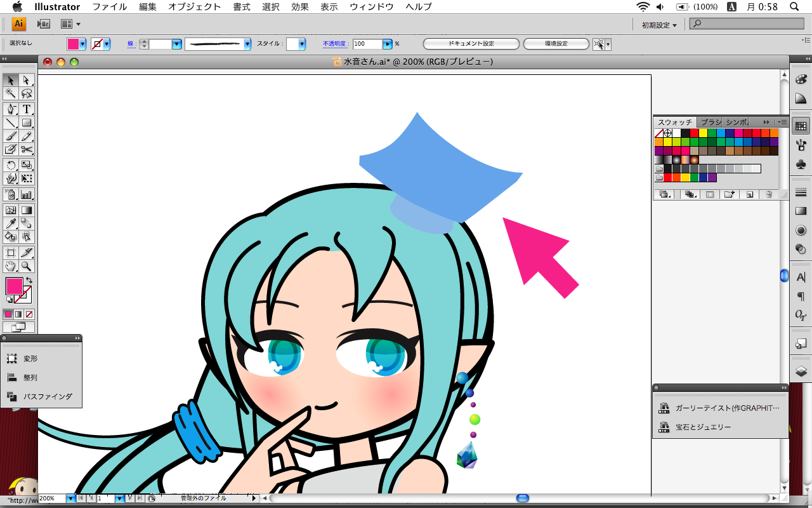Change the screen mode button
The width and height of the screenshot is (812, 508).
(x=18, y=328)
